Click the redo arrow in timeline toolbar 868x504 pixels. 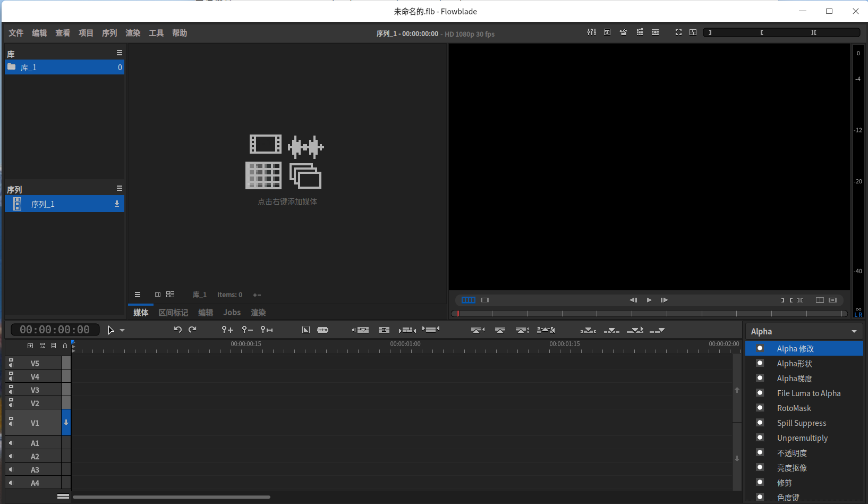pos(192,330)
